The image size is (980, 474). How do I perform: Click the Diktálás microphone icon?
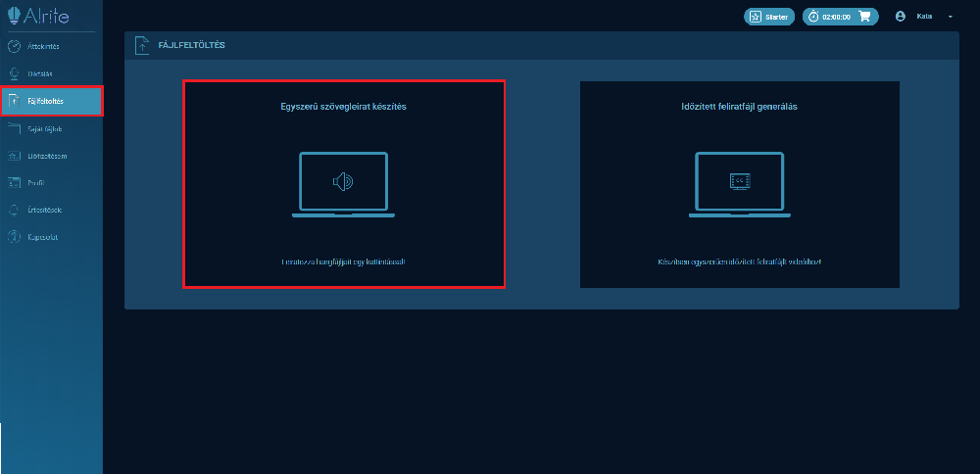coord(14,73)
